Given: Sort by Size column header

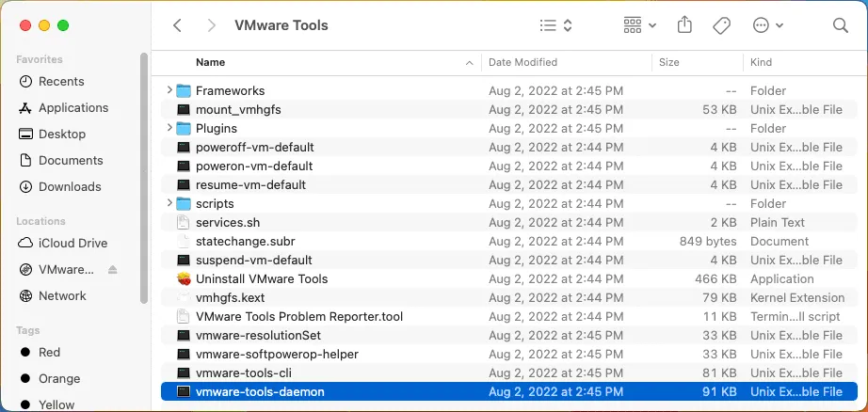Looking at the screenshot, I should (x=669, y=62).
